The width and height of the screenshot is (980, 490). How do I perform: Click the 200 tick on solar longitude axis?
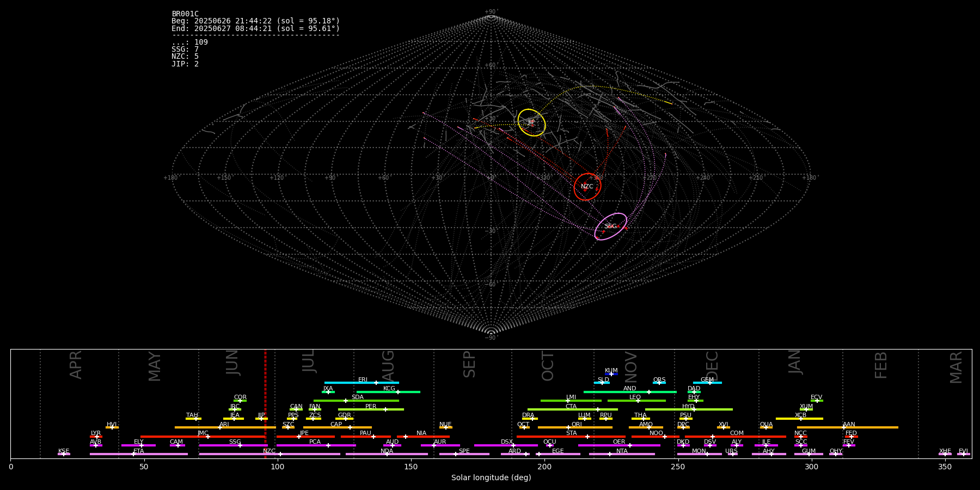pos(544,467)
